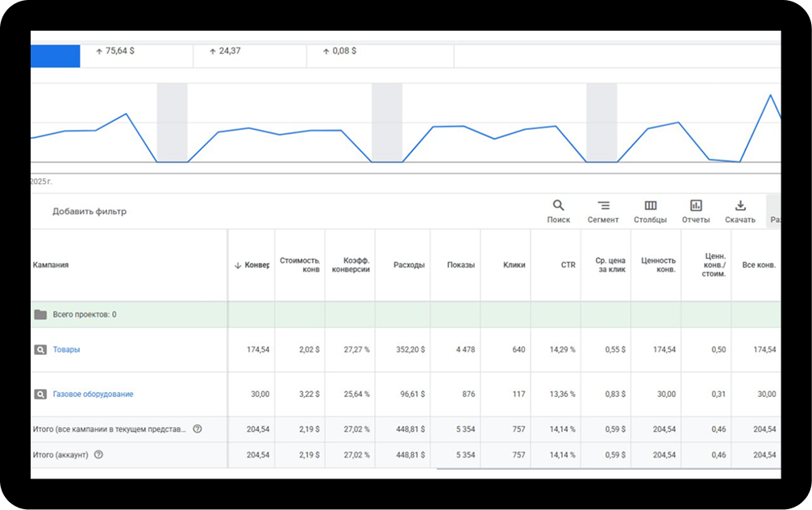The height and width of the screenshot is (510, 812).
Task: Click search campaign icon next to Товары
Action: pyautogui.click(x=40, y=350)
